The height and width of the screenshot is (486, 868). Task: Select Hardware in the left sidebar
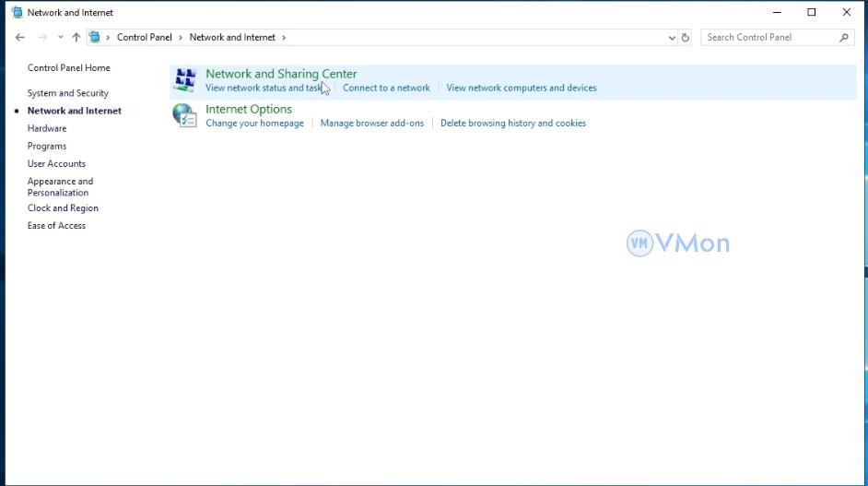click(x=47, y=128)
